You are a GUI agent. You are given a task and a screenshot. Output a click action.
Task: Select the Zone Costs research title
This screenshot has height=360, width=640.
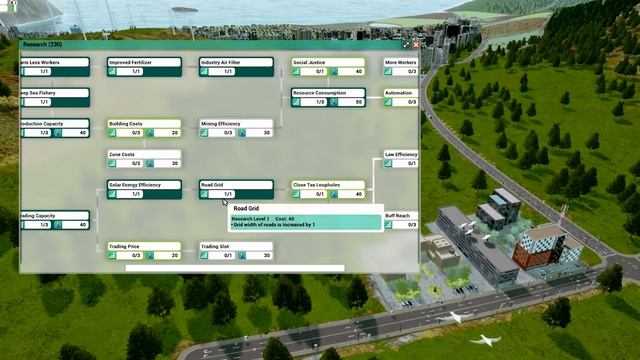tap(122, 155)
